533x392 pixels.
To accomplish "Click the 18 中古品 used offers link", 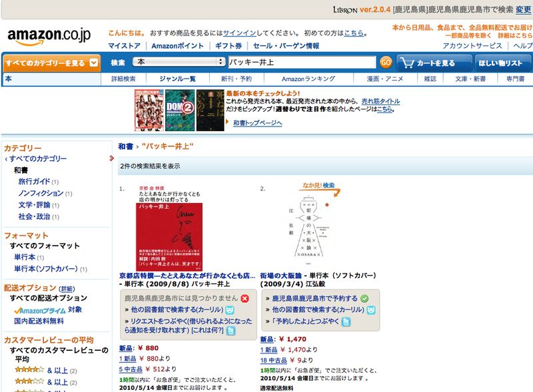I will 274,361.
